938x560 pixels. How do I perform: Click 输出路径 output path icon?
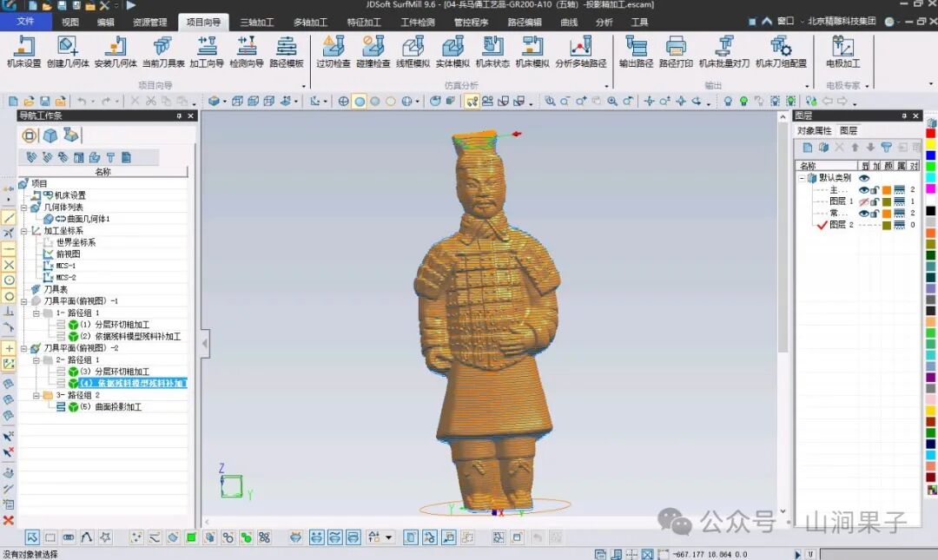[x=636, y=51]
